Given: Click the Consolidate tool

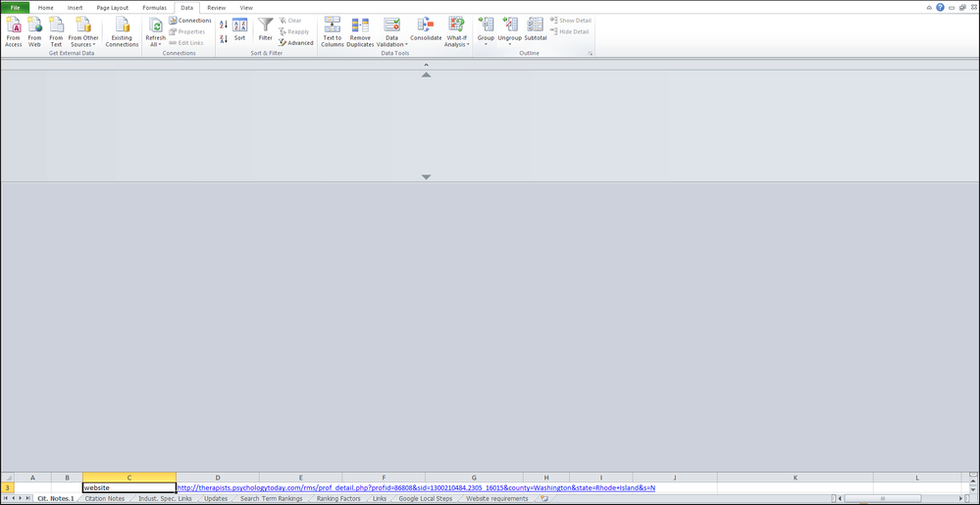Looking at the screenshot, I should coord(426,30).
